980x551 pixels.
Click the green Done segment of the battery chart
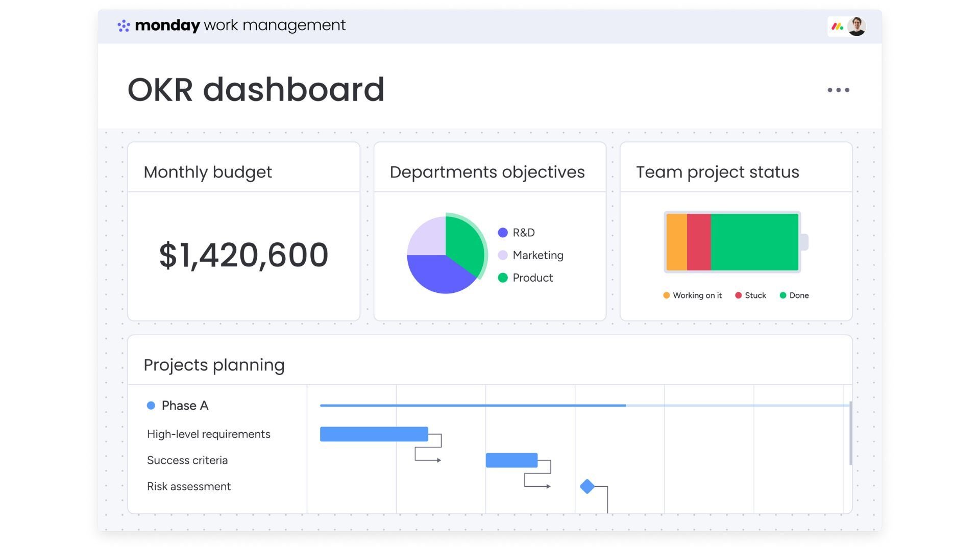(x=755, y=242)
